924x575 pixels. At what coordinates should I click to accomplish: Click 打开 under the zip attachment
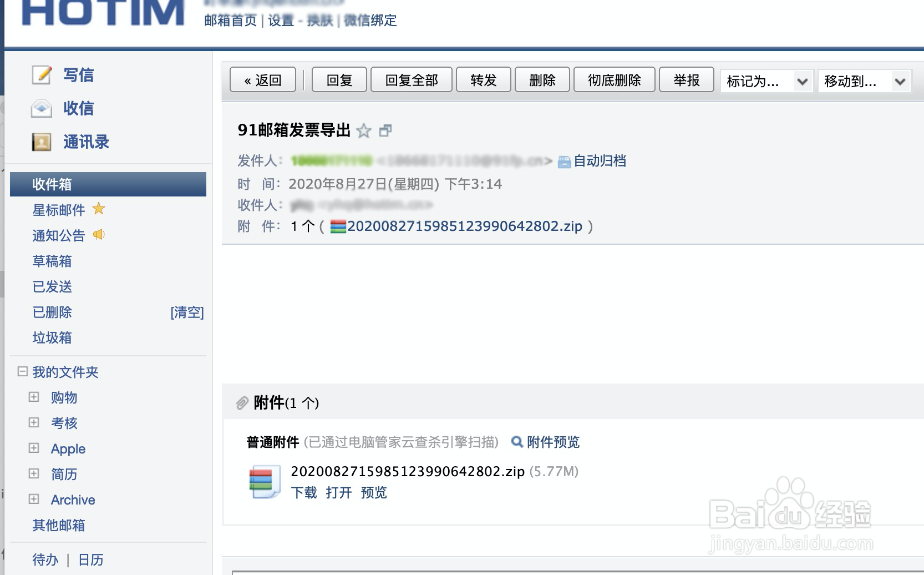(339, 492)
